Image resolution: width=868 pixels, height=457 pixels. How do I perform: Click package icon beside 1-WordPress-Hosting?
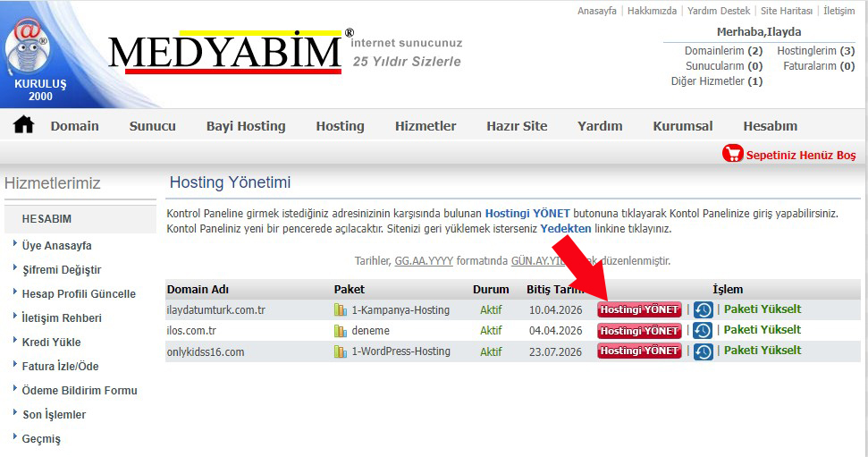click(341, 351)
